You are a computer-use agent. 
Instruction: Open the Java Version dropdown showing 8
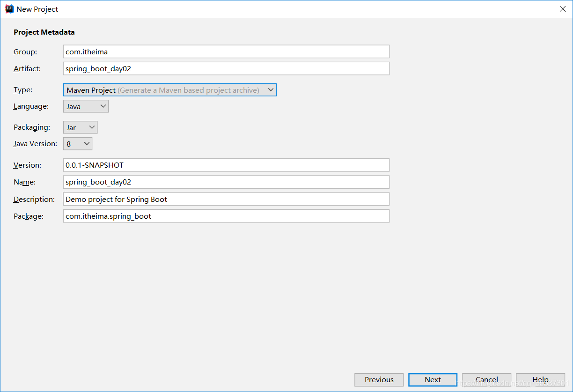(x=78, y=144)
